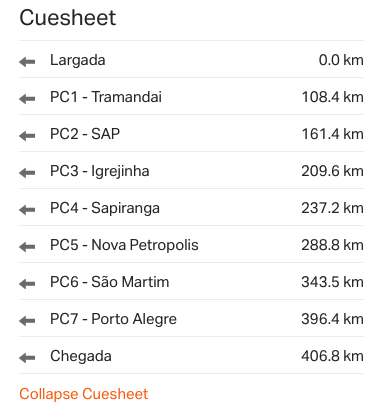Click the 343.5 km distance for São Martim
The width and height of the screenshot is (380, 414).
pos(332,282)
